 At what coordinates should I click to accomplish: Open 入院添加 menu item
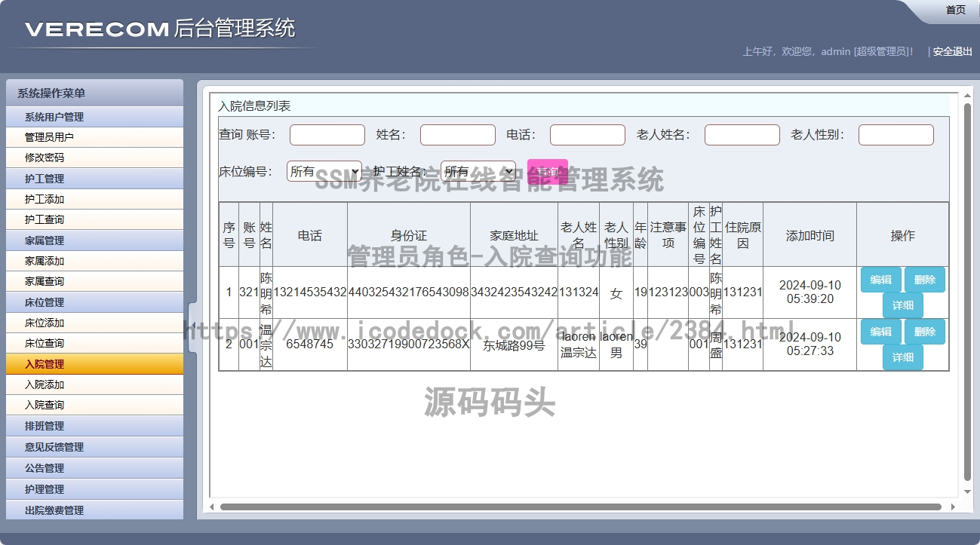click(94, 384)
